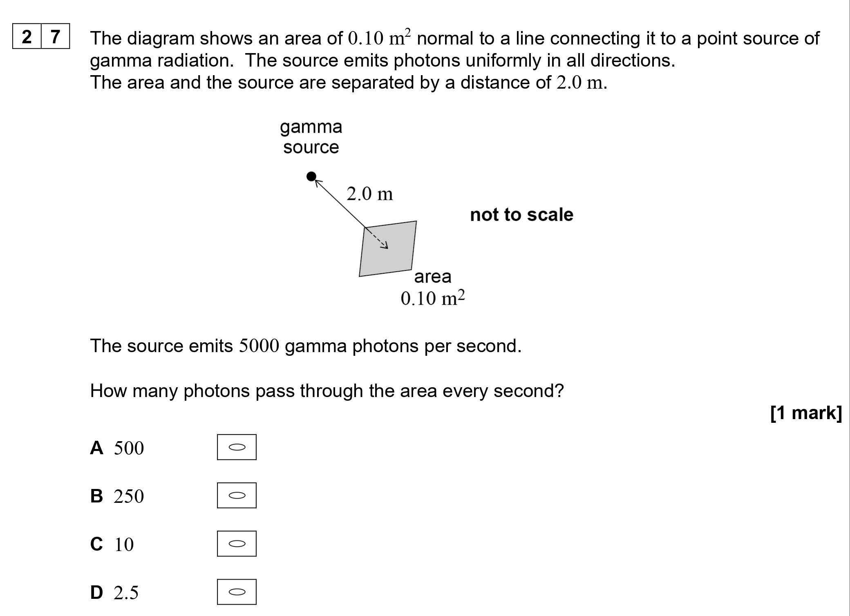Click the '2.0 m' distance label
The height and width of the screenshot is (616, 850).
tap(369, 194)
